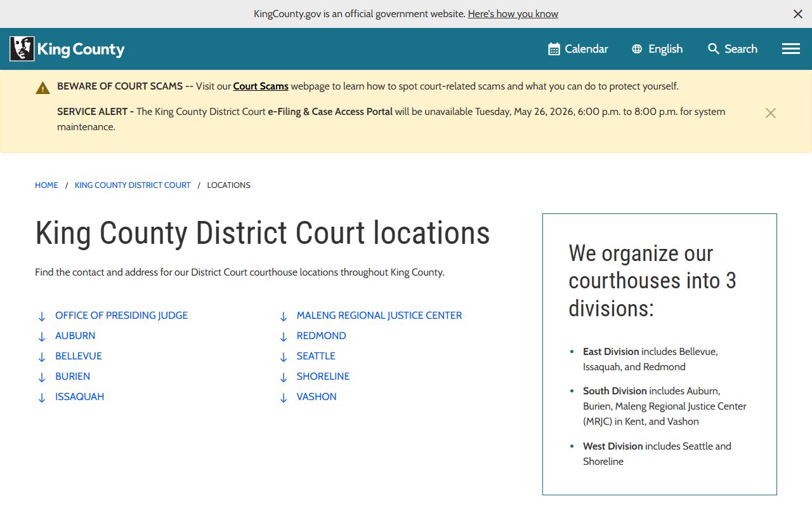Jump to the Seattle location
Image resolution: width=812 pixels, height=508 pixels.
pos(316,356)
